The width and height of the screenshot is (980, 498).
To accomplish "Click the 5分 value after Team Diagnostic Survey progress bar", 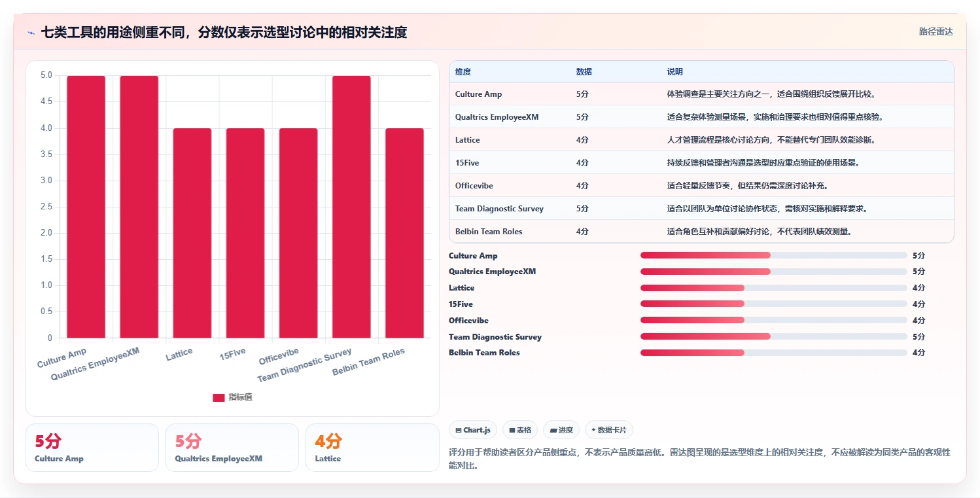I will point(919,337).
